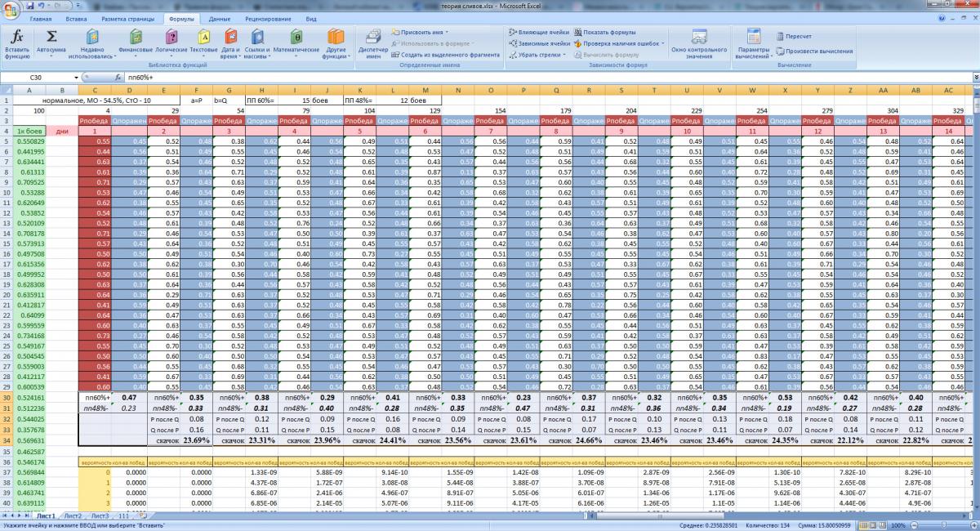Click Влияющие ячейки (Trace Precedents)
The image size is (980, 531).
pos(539,32)
